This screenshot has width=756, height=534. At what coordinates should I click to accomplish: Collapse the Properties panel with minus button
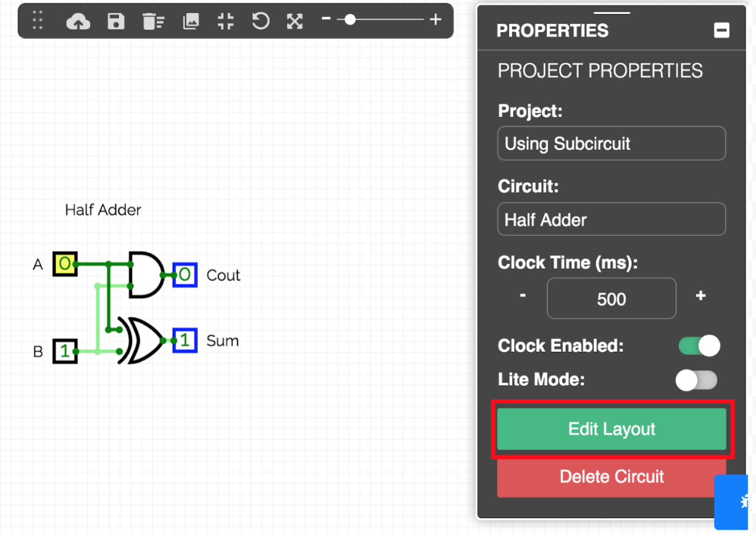(722, 30)
